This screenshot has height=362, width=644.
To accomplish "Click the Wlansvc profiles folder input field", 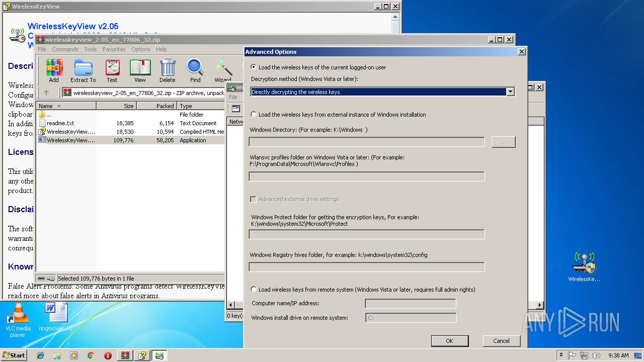I will [x=367, y=176].
